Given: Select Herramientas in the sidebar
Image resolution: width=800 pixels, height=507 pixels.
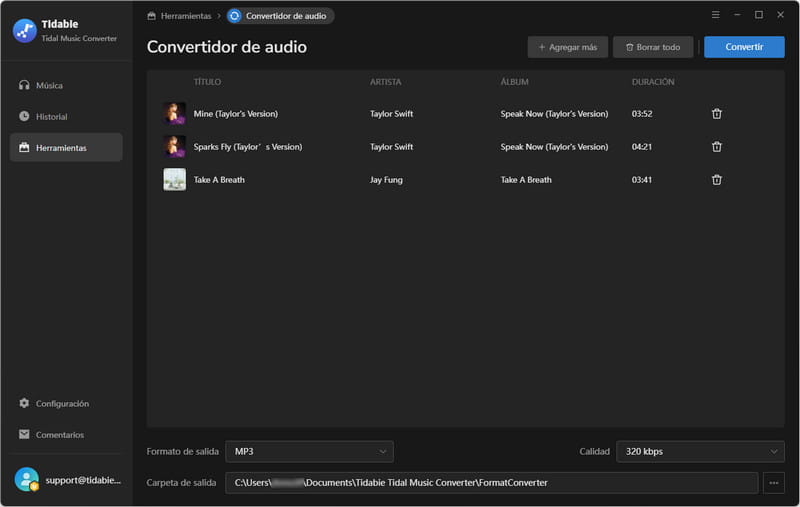Looking at the screenshot, I should (66, 147).
